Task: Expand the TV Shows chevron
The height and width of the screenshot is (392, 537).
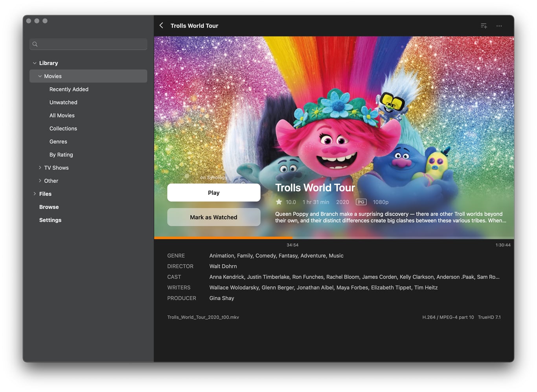Action: pos(40,168)
